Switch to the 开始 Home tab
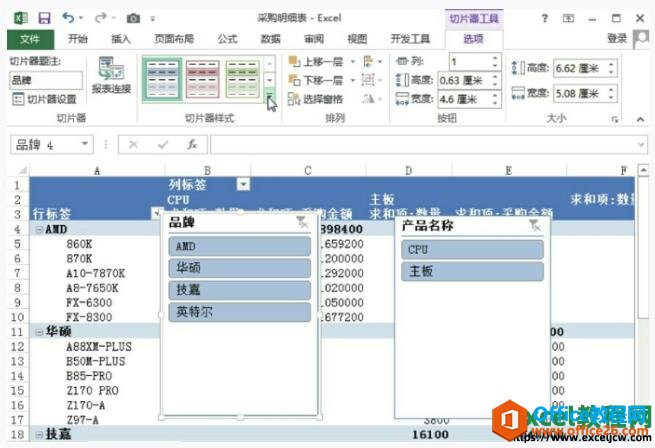The width and height of the screenshot is (655, 448). point(78,39)
